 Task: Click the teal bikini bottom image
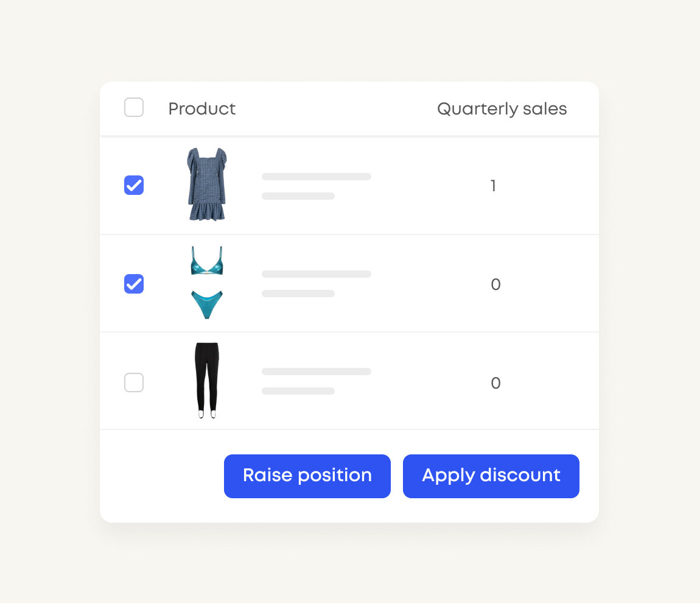207,305
